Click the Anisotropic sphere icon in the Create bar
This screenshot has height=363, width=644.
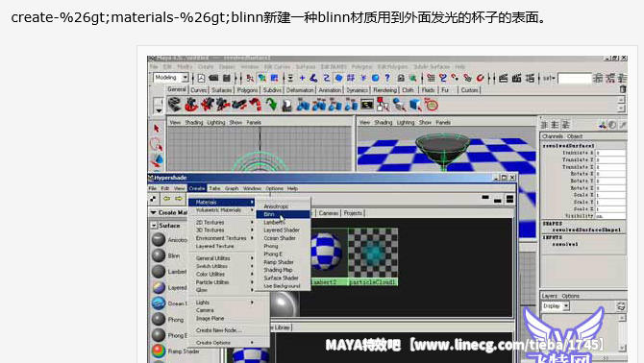[159, 239]
